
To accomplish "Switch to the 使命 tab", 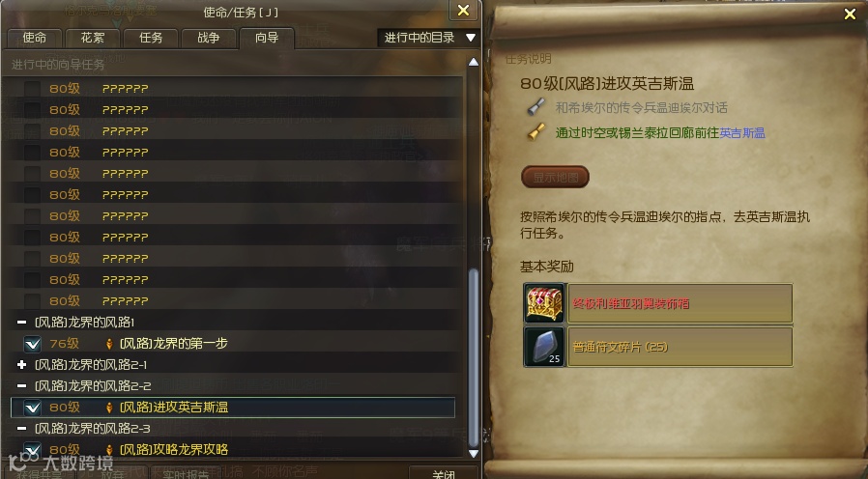I will pos(35,39).
